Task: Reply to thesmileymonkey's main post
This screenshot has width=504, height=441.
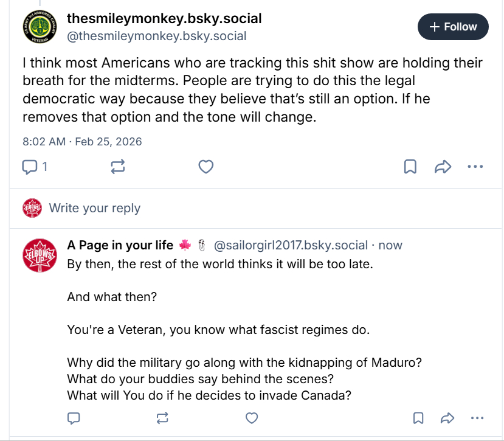Action: (x=30, y=167)
